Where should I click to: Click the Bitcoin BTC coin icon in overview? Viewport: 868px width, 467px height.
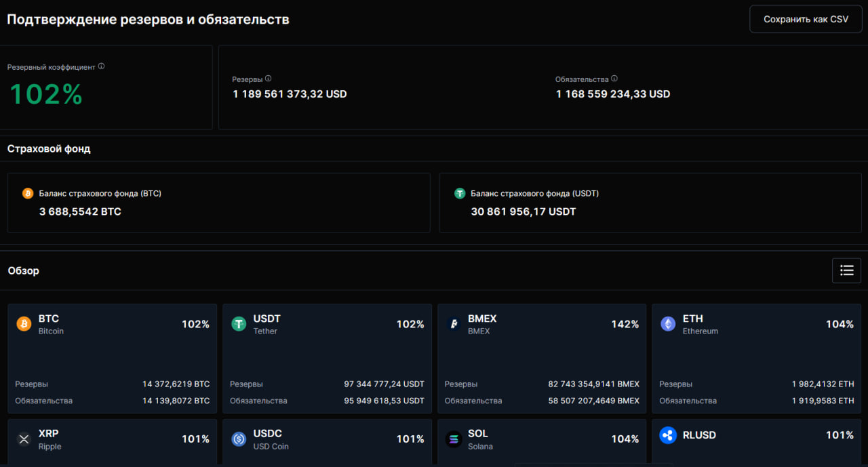click(x=24, y=324)
